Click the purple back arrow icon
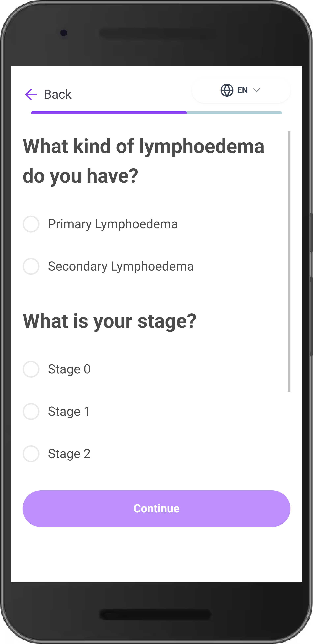The image size is (313, 644). 31,94
